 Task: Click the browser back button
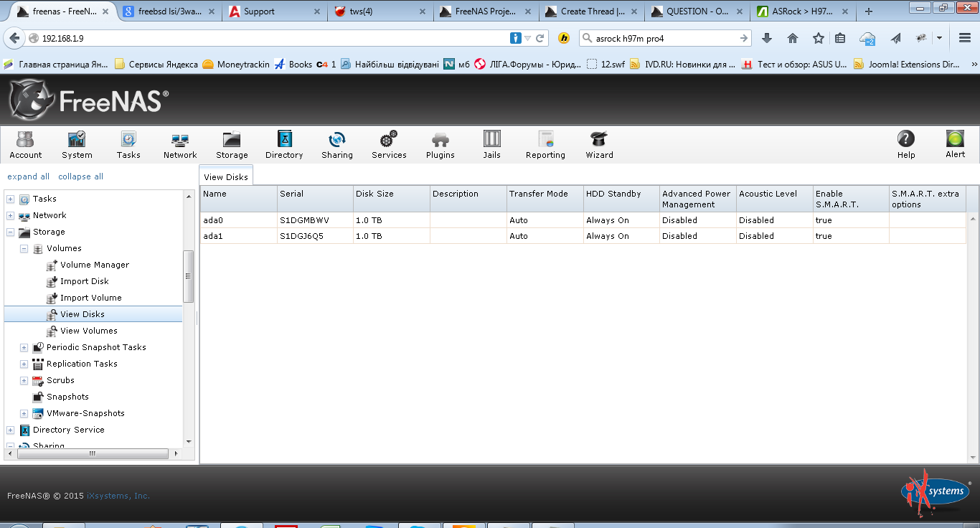tap(14, 38)
